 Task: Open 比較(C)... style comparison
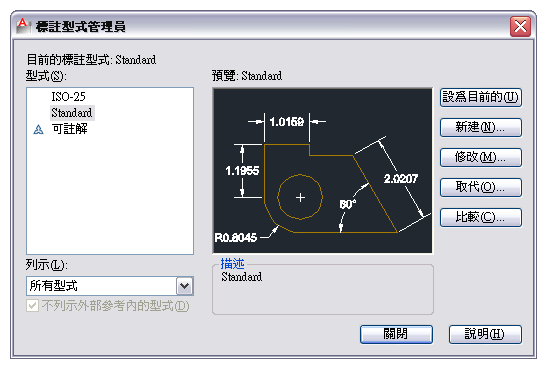481,217
